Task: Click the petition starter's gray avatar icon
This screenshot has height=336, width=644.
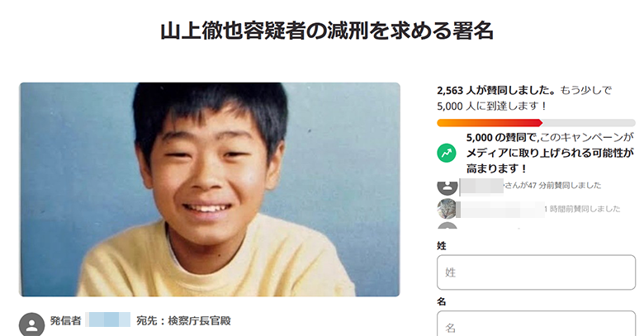Action: (x=31, y=324)
